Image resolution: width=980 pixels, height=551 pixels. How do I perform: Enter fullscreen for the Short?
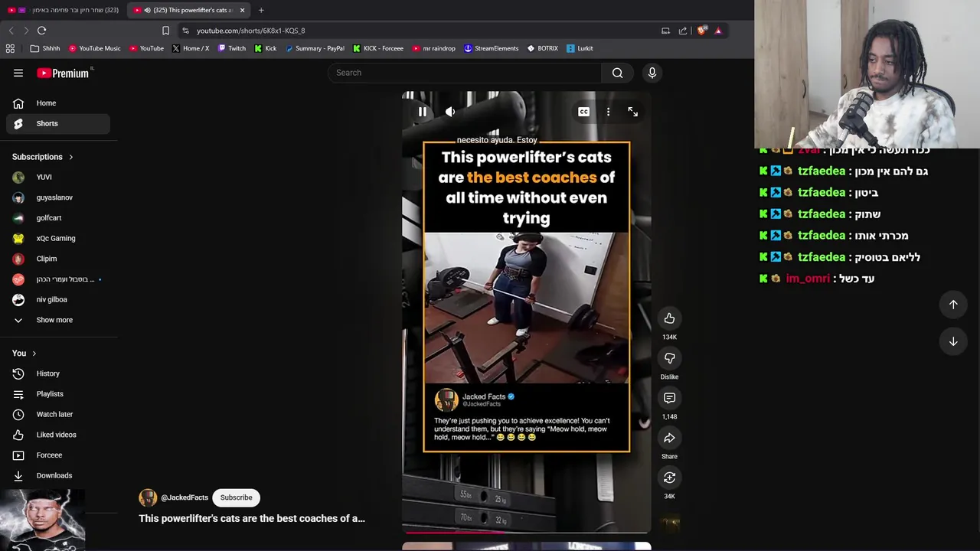tap(632, 112)
